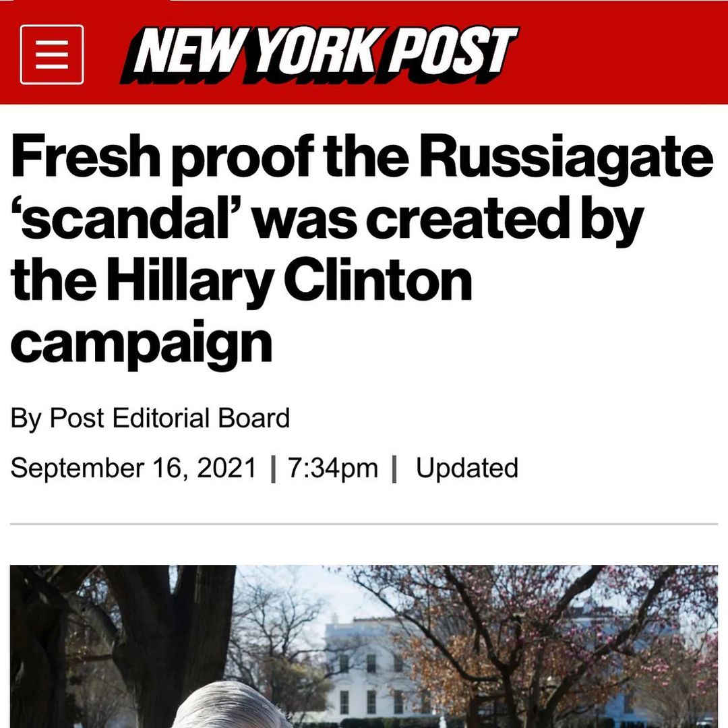Click the word 'Russiagate' in the headline
Viewport: 728px width, 728px height.
coord(566,157)
